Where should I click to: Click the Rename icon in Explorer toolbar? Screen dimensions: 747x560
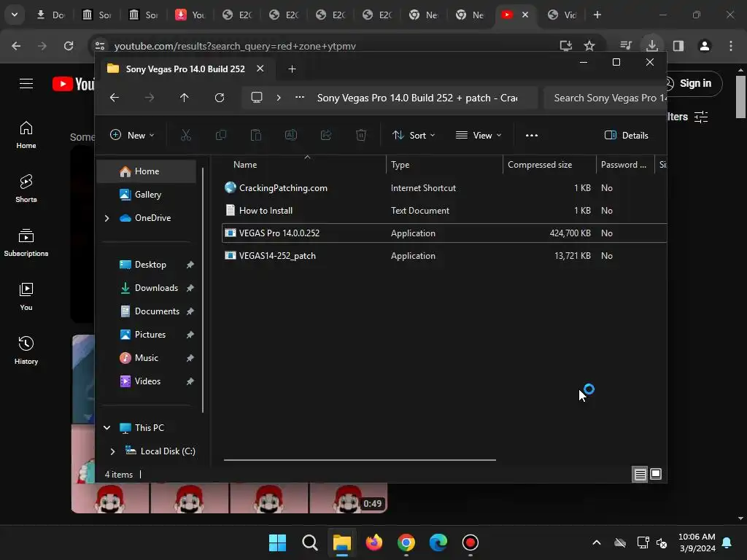(290, 135)
